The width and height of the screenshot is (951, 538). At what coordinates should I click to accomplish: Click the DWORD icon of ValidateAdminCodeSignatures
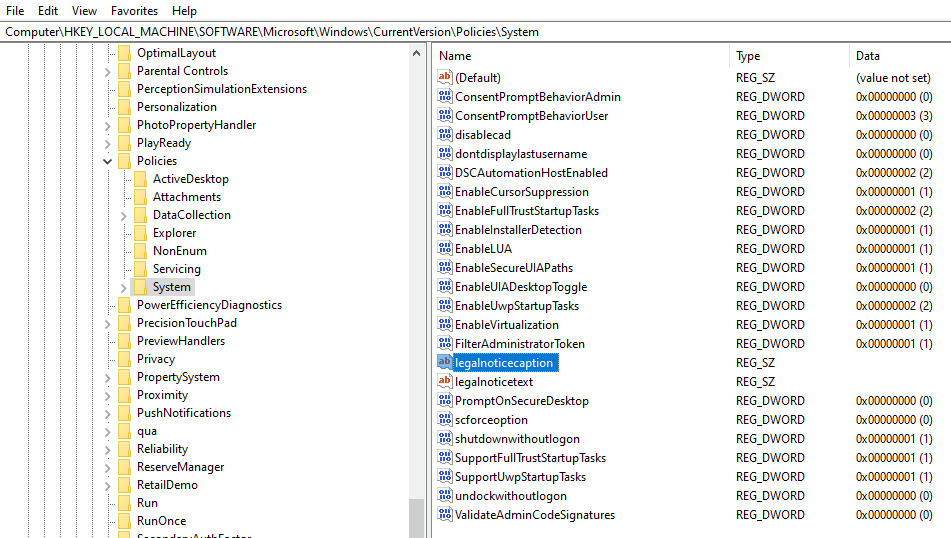tap(445, 514)
